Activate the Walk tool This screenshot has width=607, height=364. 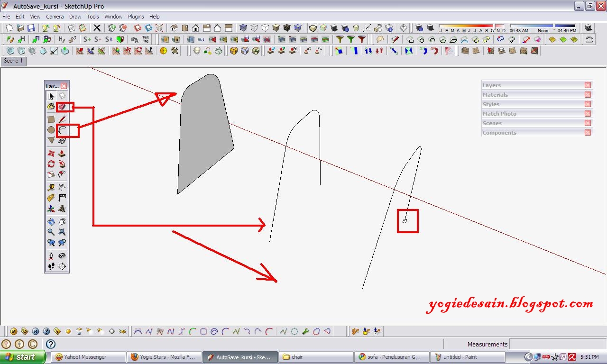pos(51,266)
